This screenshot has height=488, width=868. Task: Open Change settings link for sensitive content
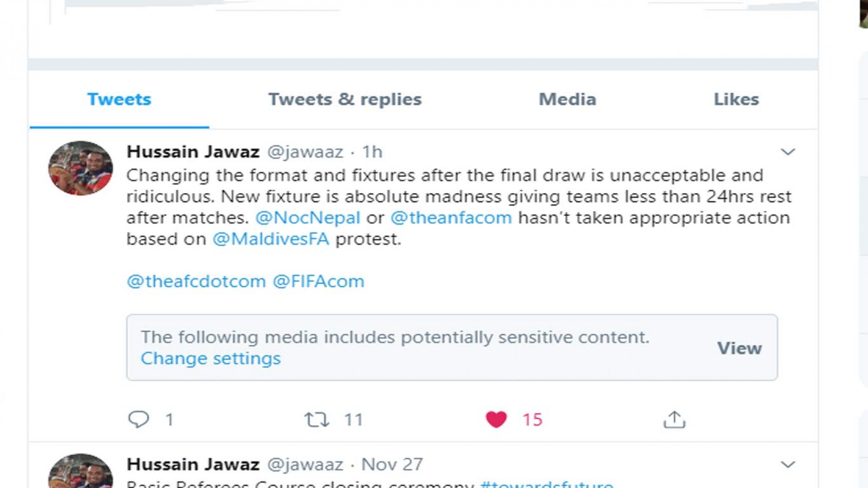[x=211, y=358]
